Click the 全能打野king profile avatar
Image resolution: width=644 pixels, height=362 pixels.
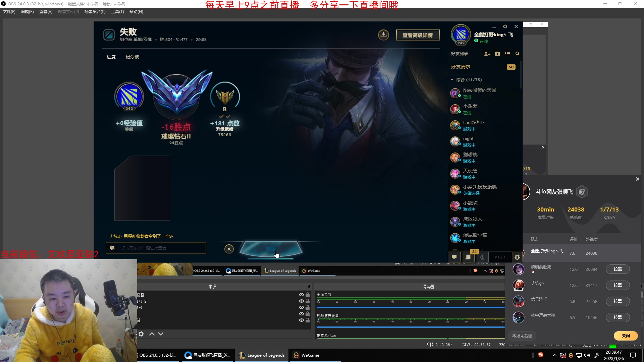click(x=461, y=35)
